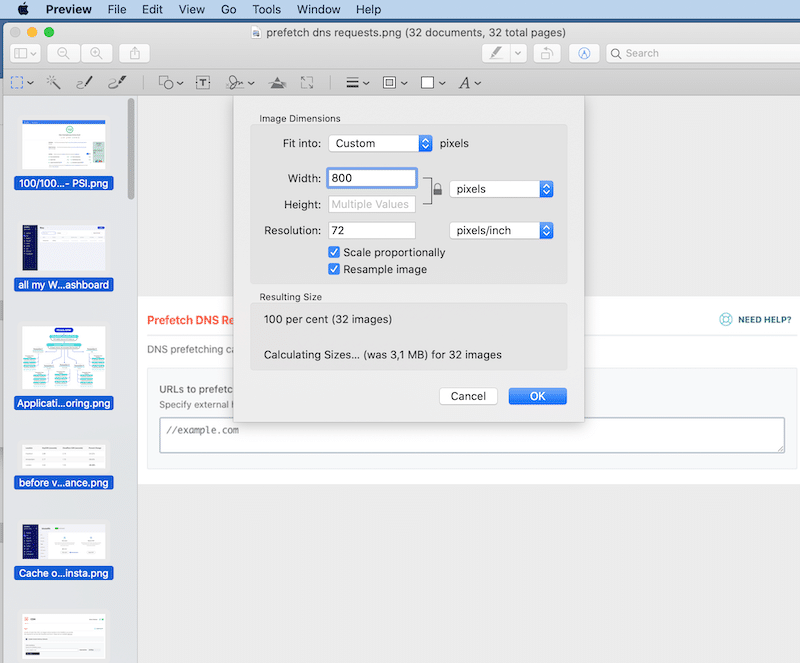The image size is (800, 663).
Task: Select the Text tool icon
Action: click(203, 82)
